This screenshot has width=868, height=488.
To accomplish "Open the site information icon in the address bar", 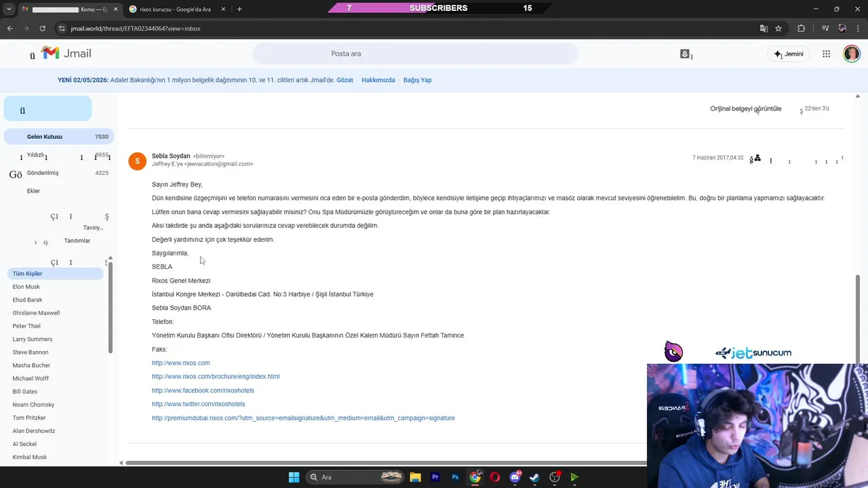I will point(62,28).
